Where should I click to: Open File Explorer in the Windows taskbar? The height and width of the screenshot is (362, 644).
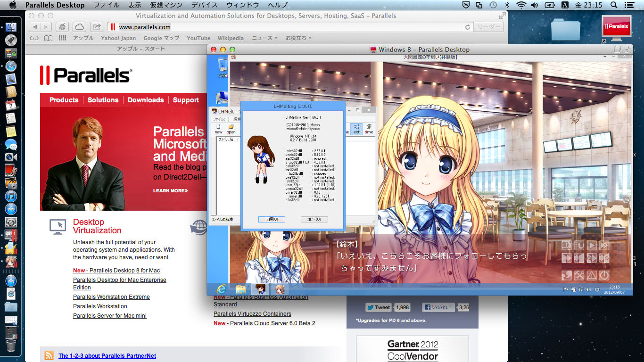coord(240,289)
